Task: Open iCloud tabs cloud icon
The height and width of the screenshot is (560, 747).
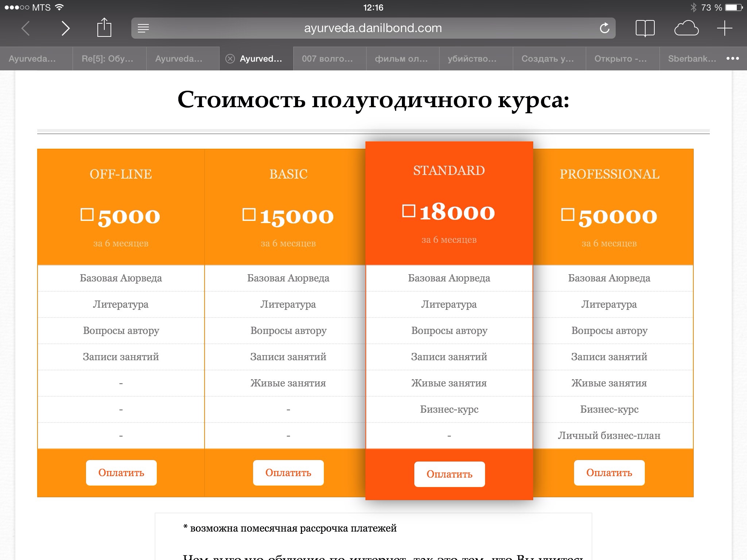Action: click(686, 28)
